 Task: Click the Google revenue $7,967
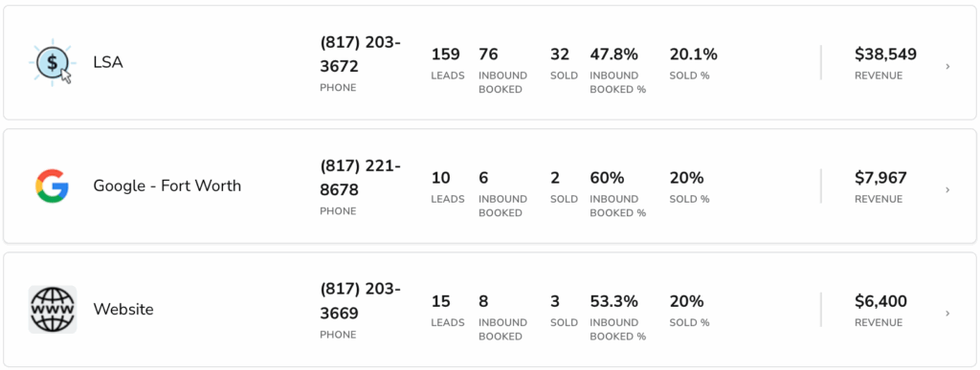pos(880,179)
